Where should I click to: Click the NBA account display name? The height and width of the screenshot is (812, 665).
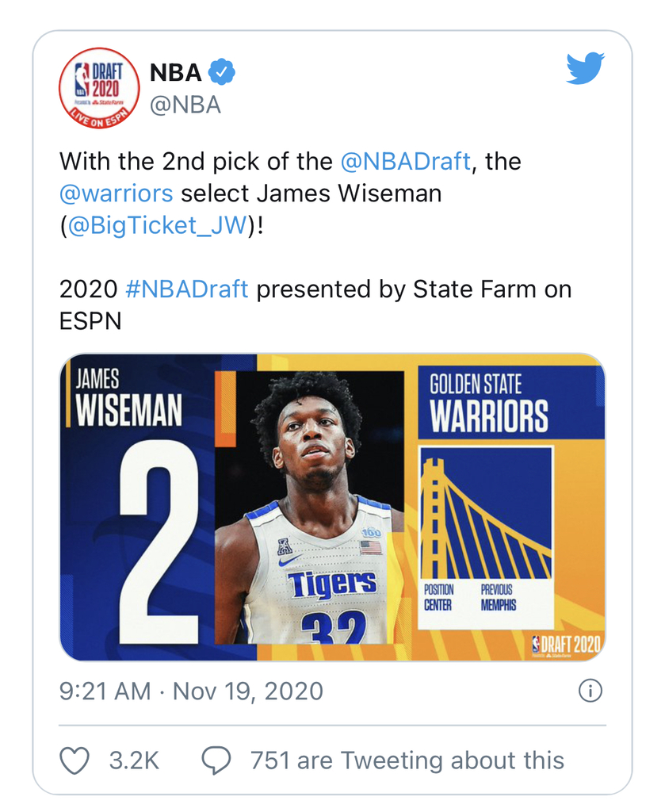[175, 72]
